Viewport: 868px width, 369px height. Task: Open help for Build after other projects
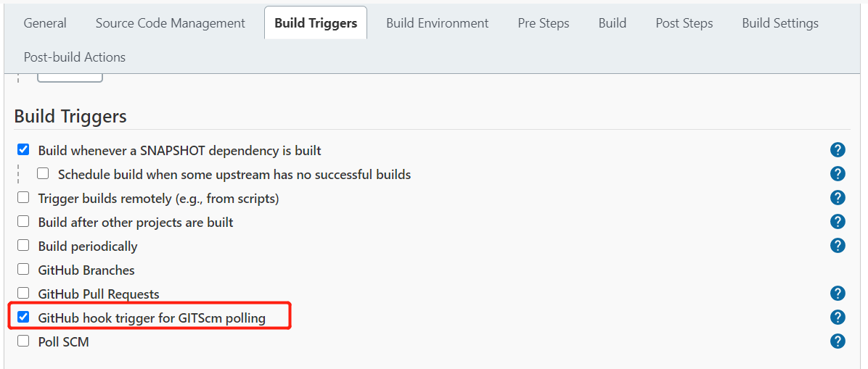pyautogui.click(x=838, y=222)
